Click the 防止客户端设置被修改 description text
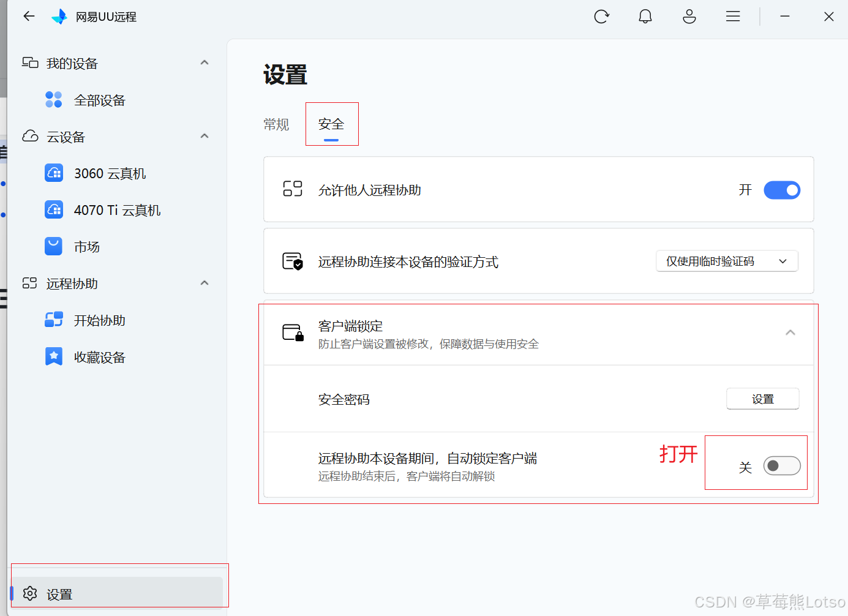This screenshot has width=848, height=616. pos(429,344)
